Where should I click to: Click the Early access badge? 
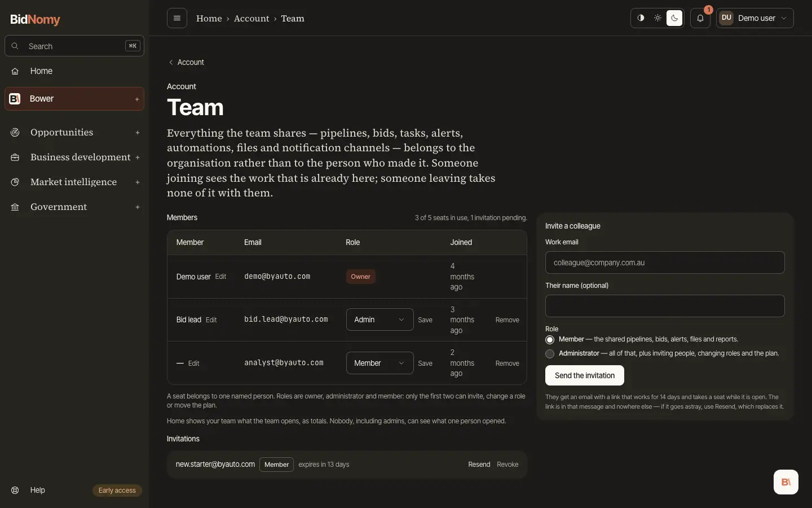click(x=117, y=491)
